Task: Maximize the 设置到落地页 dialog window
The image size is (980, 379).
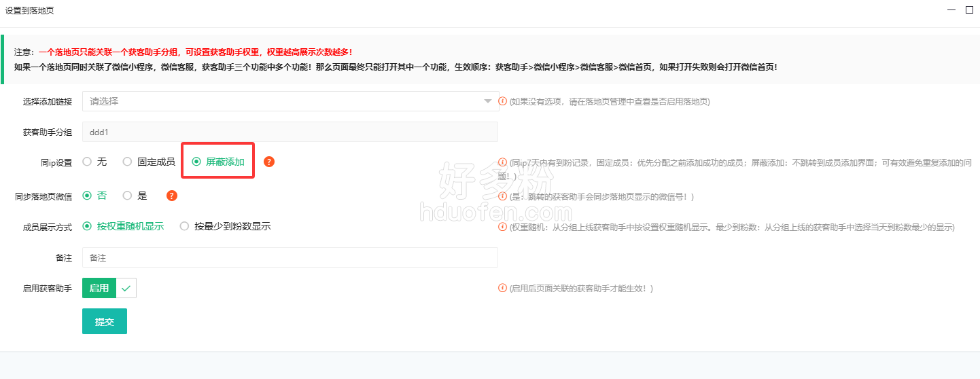Action: click(x=970, y=10)
